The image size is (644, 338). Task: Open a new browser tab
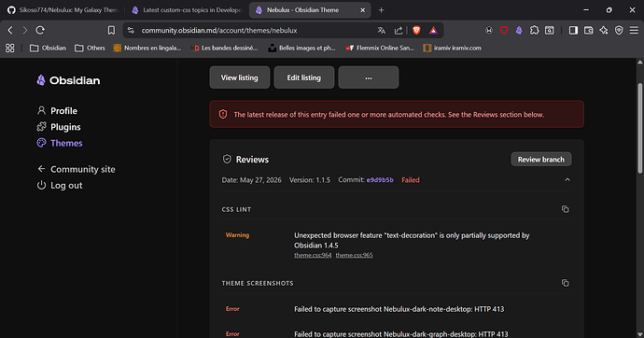381,10
